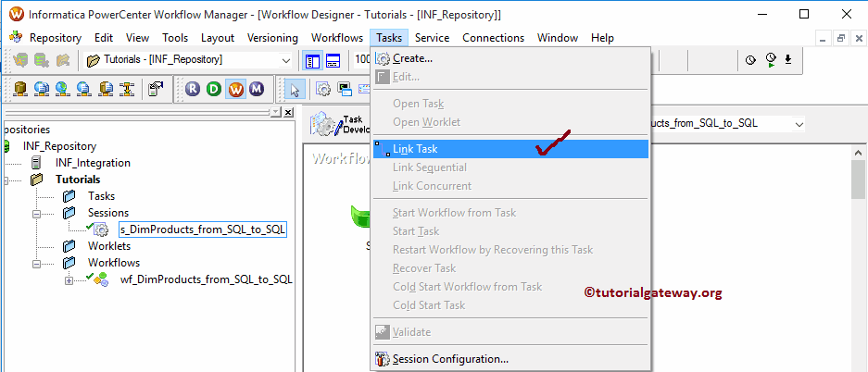Click the workspace vertical scrollbar thumb
This screenshot has width=868, height=372.
click(x=858, y=180)
